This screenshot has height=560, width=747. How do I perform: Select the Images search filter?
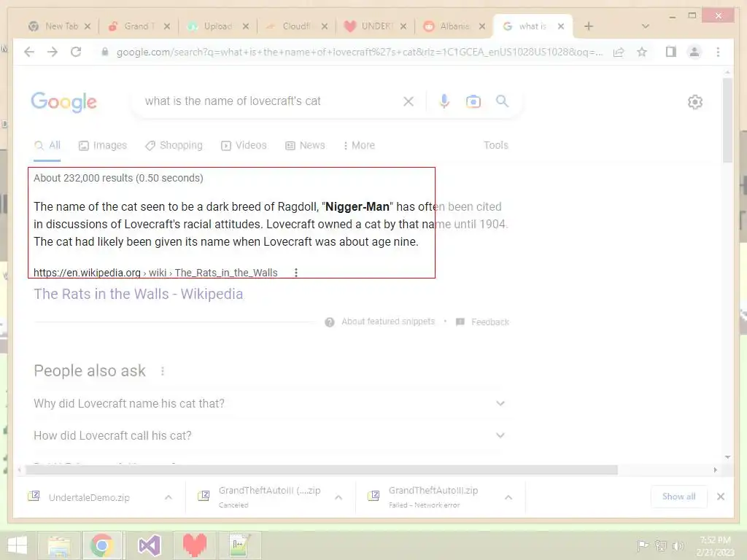click(103, 145)
